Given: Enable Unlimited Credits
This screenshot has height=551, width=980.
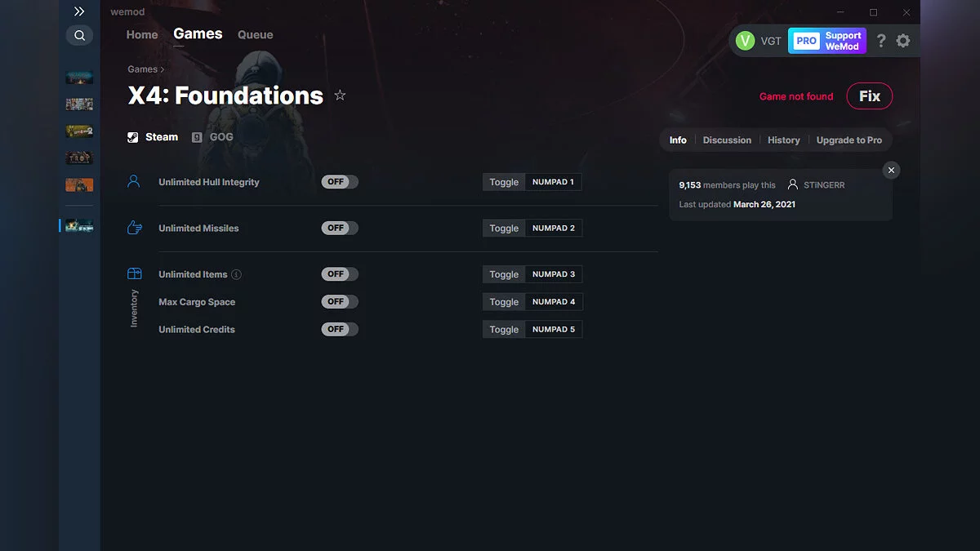Looking at the screenshot, I should click(339, 329).
